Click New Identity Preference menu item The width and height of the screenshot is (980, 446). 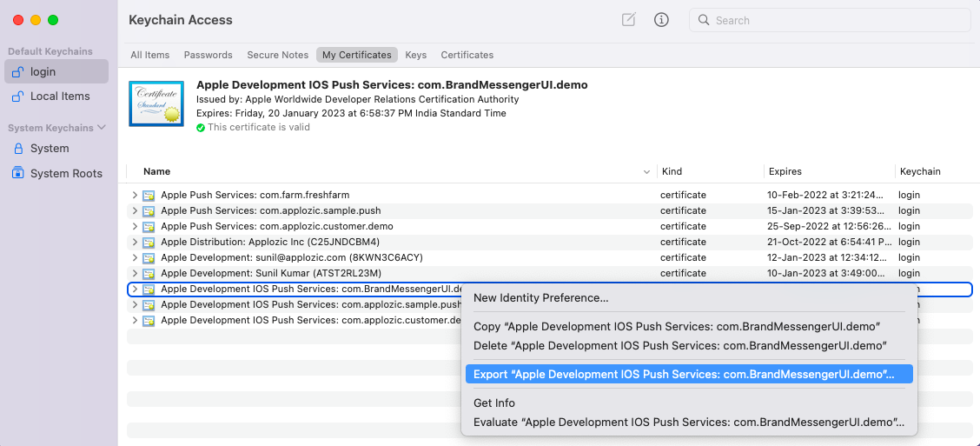click(x=540, y=298)
